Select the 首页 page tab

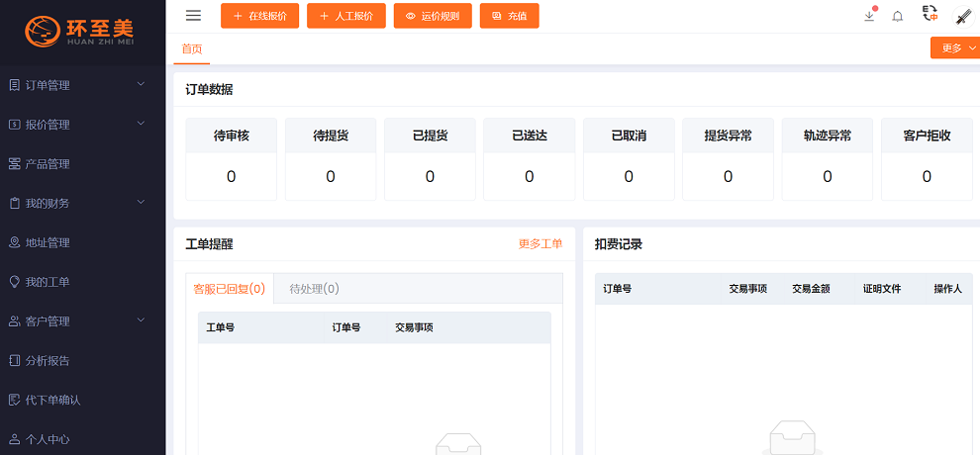click(191, 47)
